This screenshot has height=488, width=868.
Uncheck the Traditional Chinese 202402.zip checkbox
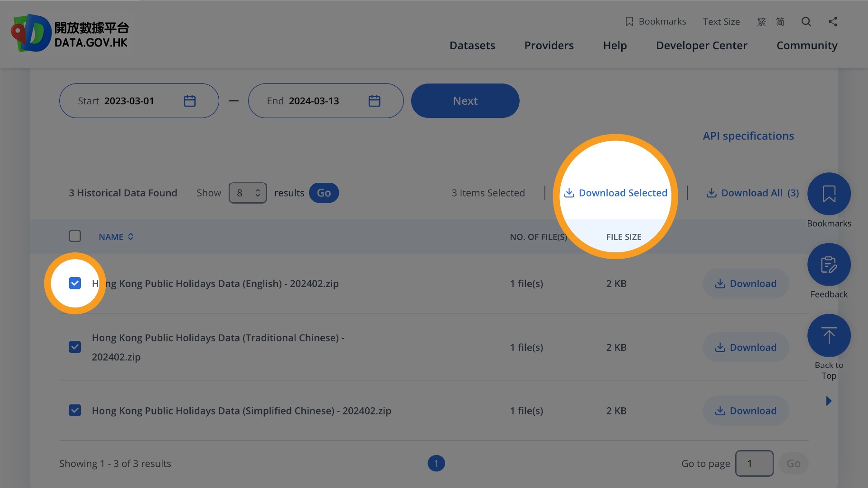coord(75,347)
